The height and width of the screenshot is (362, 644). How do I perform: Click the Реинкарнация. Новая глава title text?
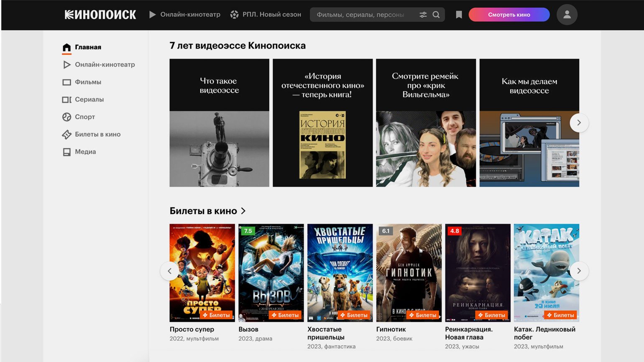pos(469,333)
